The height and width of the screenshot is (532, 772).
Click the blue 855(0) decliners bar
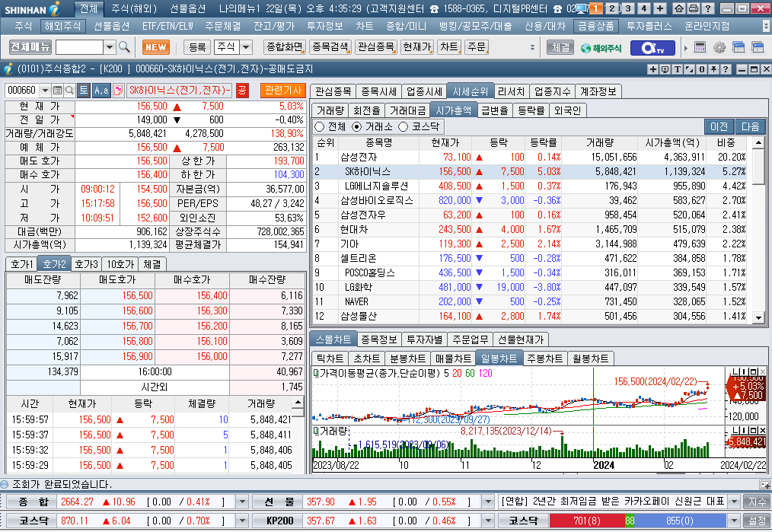[680, 521]
